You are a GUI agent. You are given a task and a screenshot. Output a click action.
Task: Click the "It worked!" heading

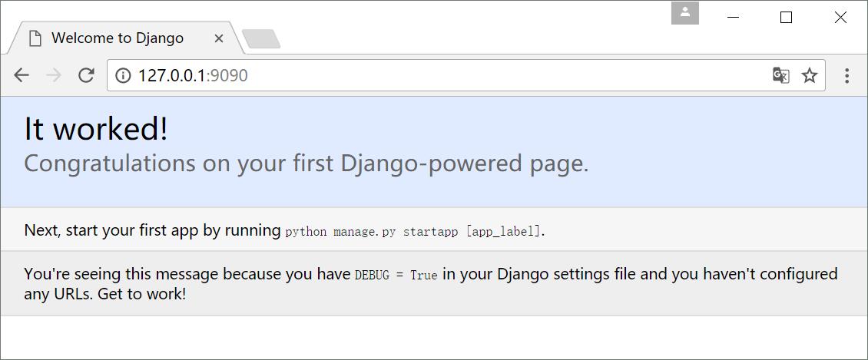(96, 129)
